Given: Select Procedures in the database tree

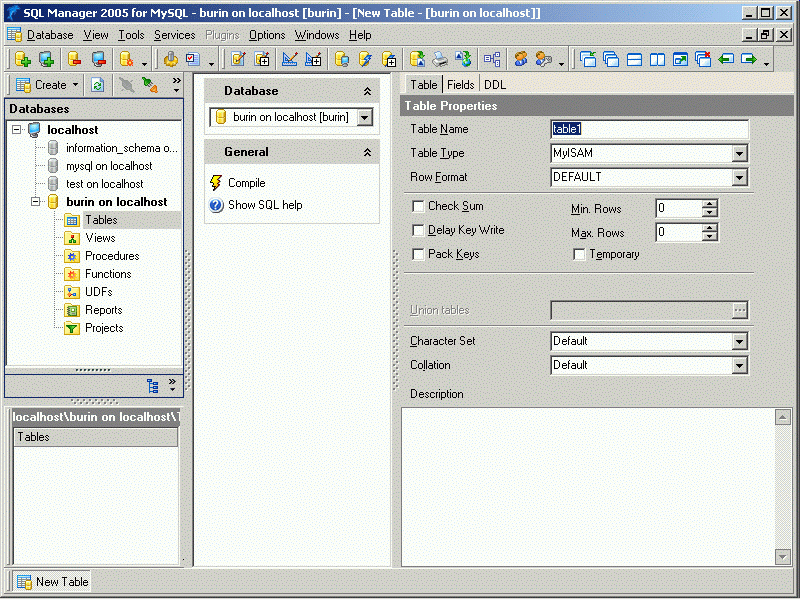Looking at the screenshot, I should pos(112,256).
